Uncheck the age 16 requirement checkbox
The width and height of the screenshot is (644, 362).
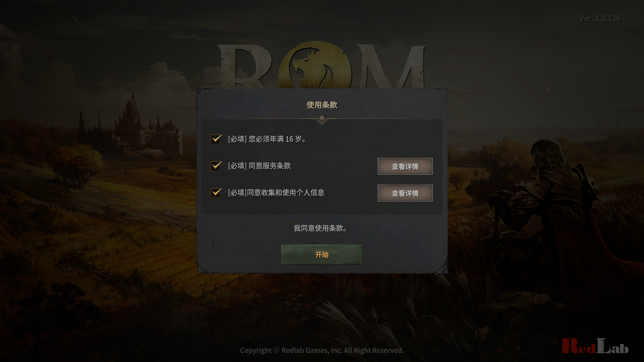[216, 139]
